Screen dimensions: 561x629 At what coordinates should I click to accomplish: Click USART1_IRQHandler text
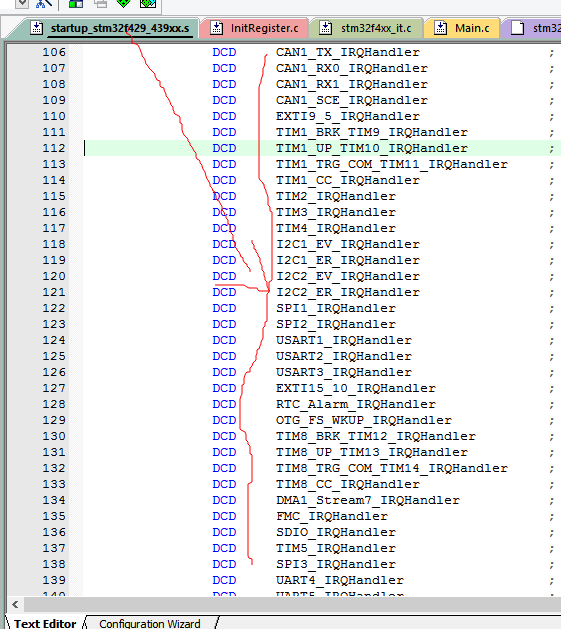[344, 341]
